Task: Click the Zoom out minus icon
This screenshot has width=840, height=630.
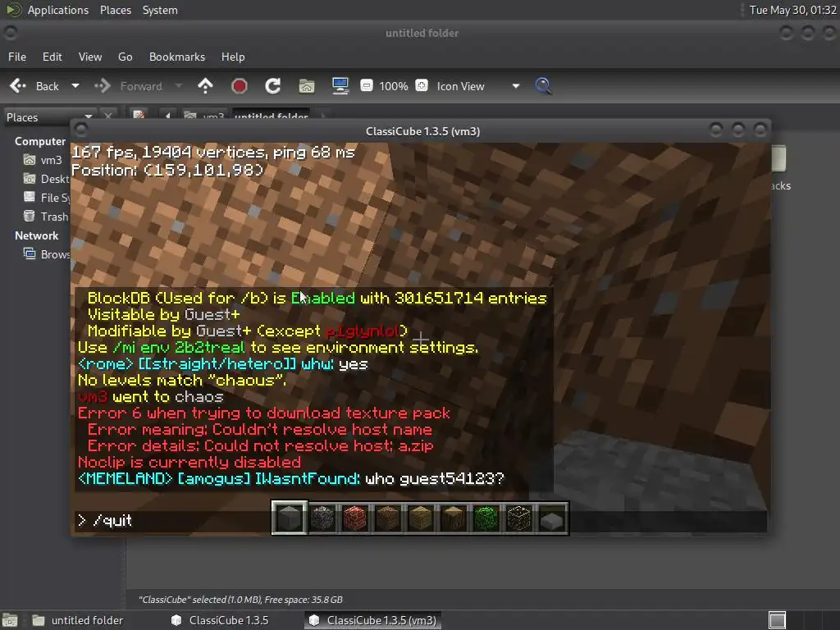Action: 367,85
